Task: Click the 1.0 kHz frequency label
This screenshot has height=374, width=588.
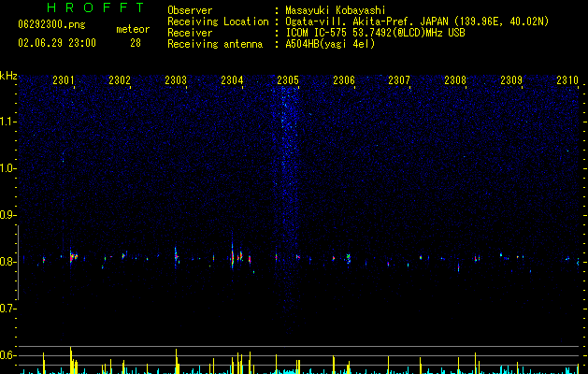Action: 7,168
